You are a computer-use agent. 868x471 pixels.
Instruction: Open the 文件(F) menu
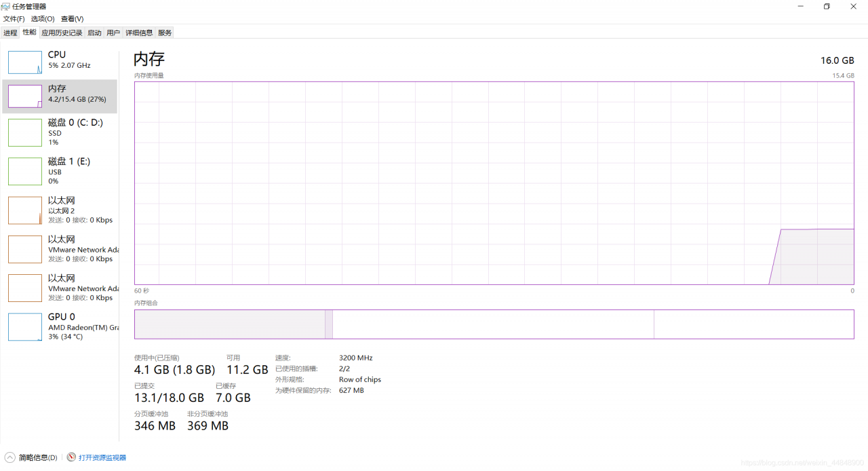14,19
